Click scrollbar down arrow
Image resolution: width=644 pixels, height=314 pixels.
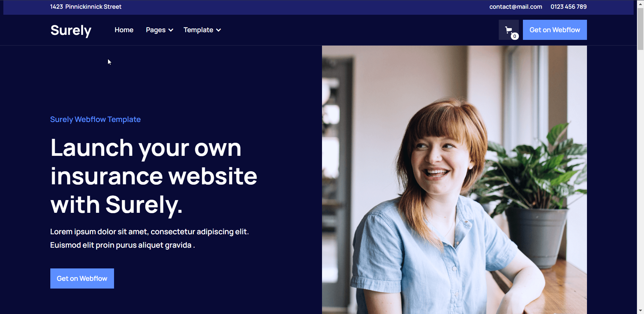pyautogui.click(x=640, y=311)
